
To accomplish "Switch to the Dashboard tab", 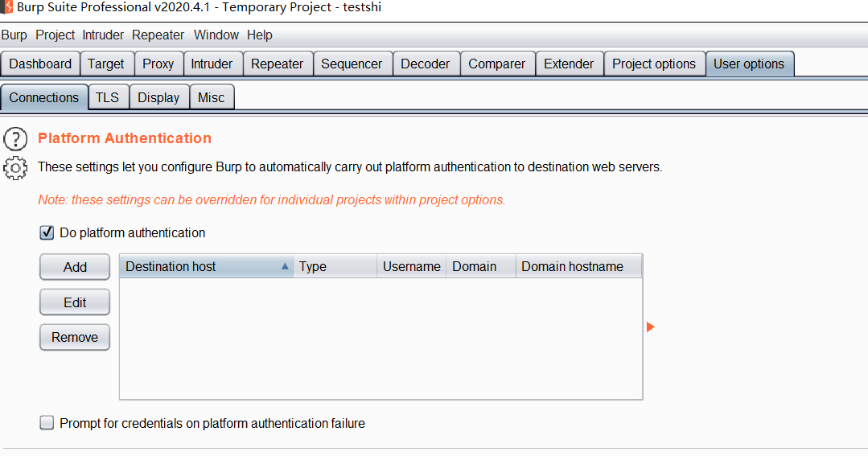I will (x=40, y=64).
